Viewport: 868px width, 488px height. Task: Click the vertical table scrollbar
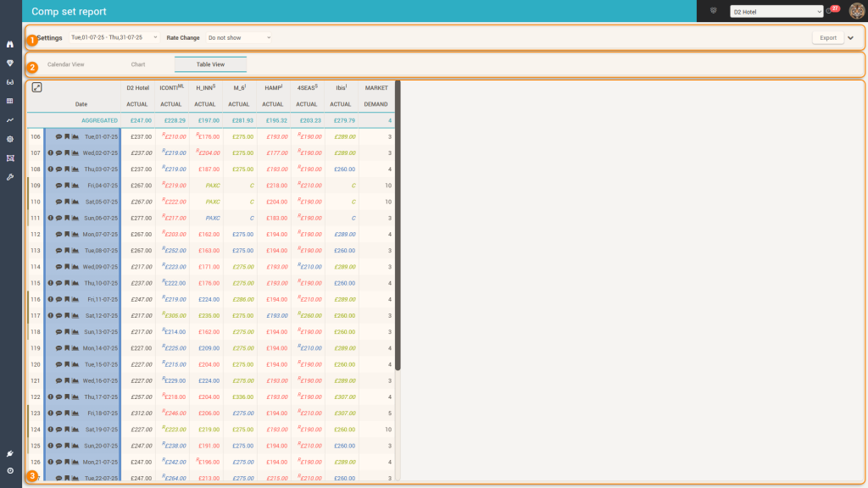(x=398, y=225)
